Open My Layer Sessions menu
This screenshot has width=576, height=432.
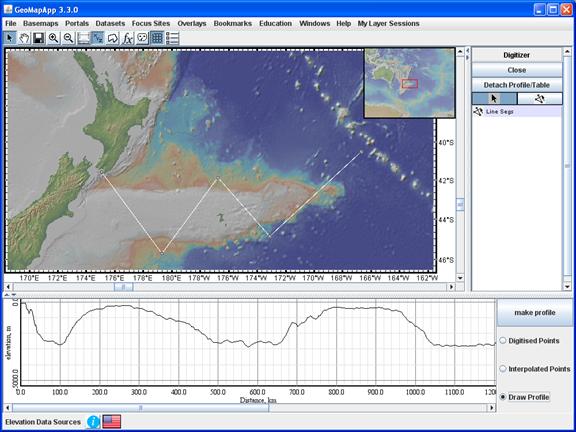388,23
